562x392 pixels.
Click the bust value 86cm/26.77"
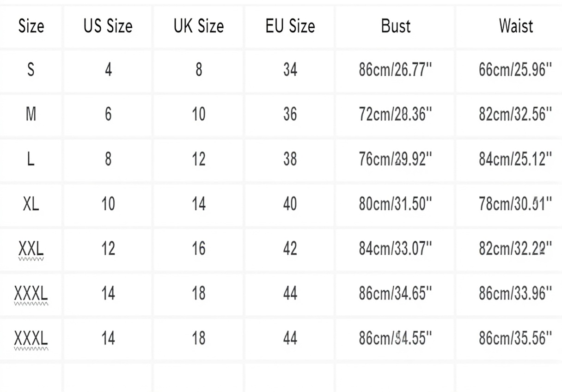395,70
